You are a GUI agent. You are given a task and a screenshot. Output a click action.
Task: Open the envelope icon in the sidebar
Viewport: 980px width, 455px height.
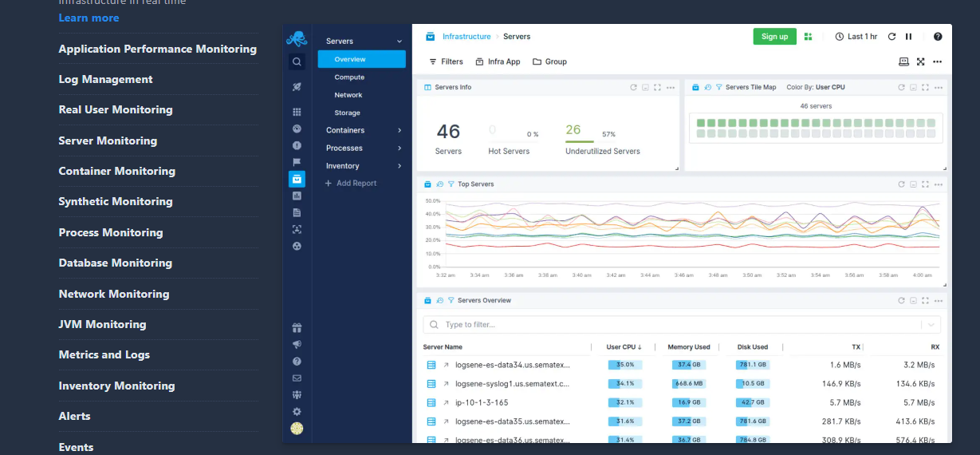pos(297,378)
